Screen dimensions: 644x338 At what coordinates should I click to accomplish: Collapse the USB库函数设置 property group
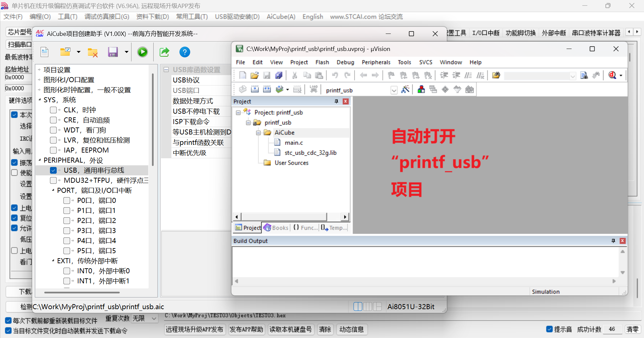[x=166, y=70]
